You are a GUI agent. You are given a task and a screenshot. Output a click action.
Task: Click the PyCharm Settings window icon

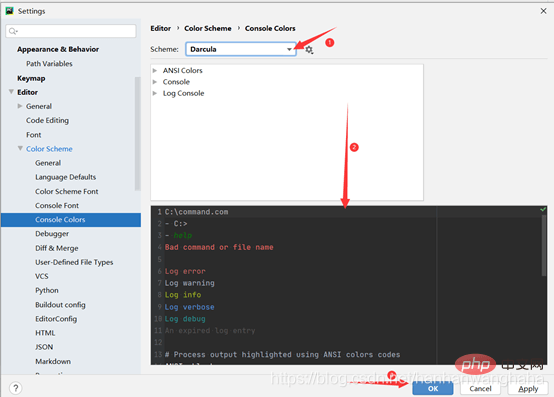click(x=10, y=11)
